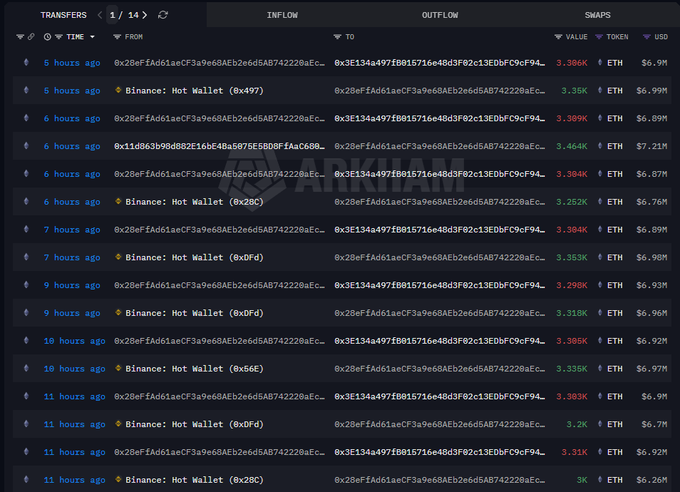Click the page number field showing 1

click(x=113, y=15)
